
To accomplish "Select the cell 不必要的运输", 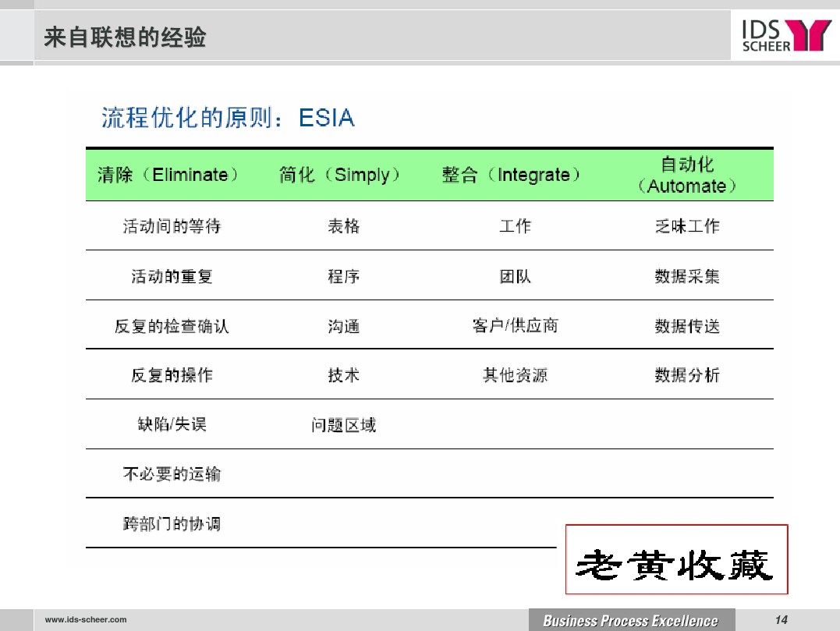I will click(x=172, y=474).
